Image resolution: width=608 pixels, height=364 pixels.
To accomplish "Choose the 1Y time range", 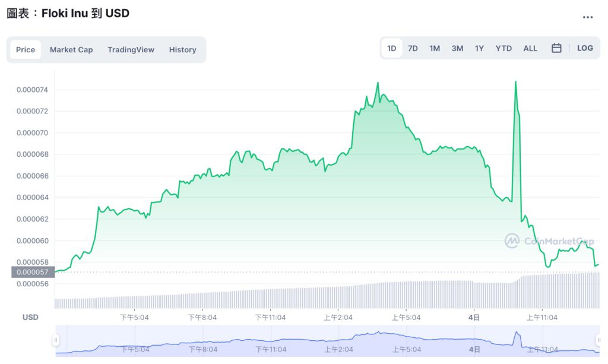I will point(479,48).
